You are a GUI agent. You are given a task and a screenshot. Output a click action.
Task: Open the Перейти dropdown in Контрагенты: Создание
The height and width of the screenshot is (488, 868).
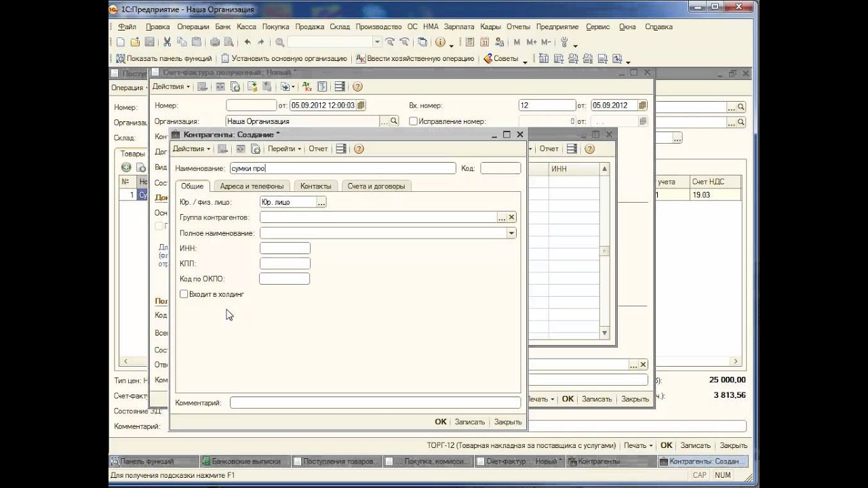[x=284, y=148]
